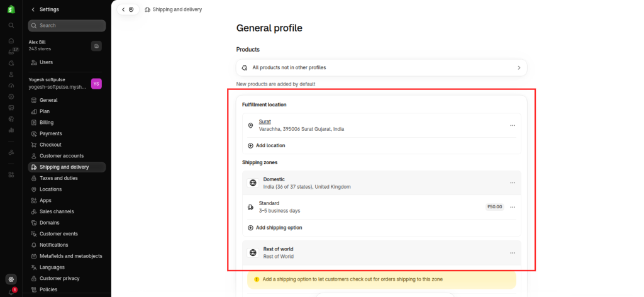
Task: Click Add location
Action: [x=267, y=145]
